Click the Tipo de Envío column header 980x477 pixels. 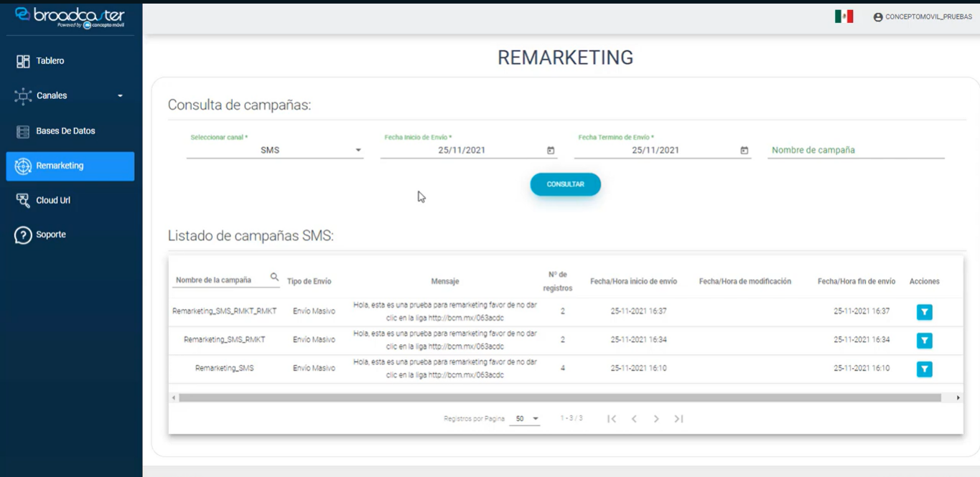[309, 281]
